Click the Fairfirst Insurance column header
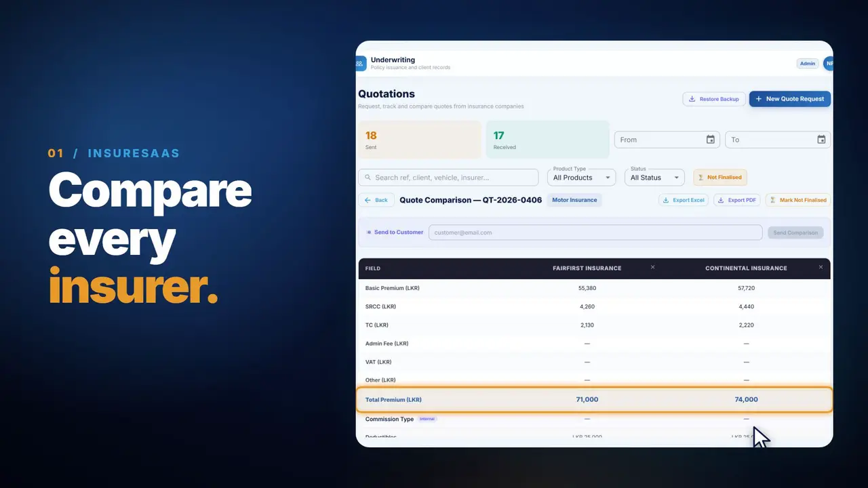The height and width of the screenshot is (488, 868). click(587, 268)
